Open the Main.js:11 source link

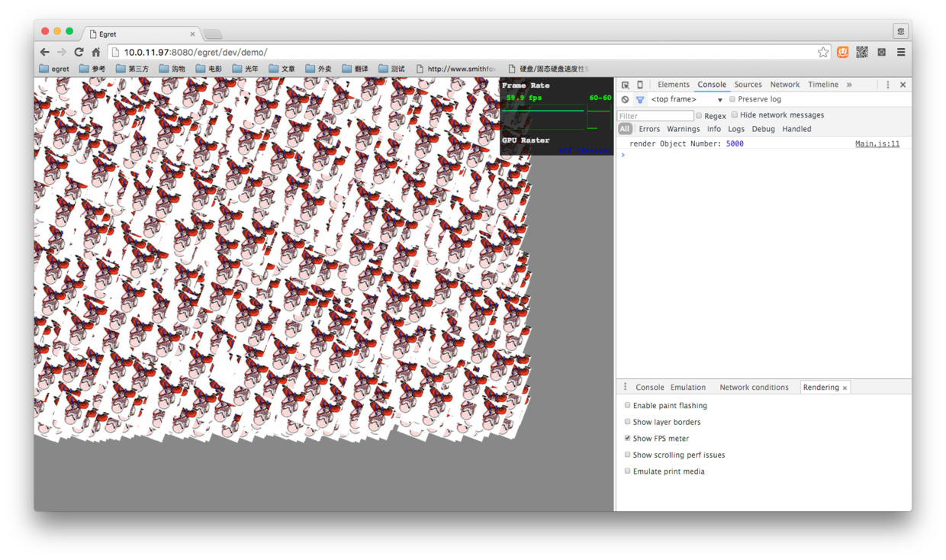coord(877,143)
